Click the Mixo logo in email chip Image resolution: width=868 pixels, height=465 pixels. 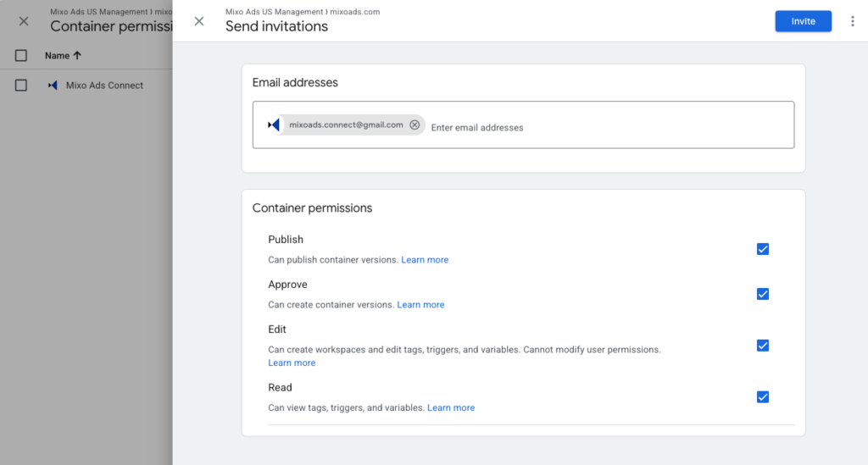(274, 125)
